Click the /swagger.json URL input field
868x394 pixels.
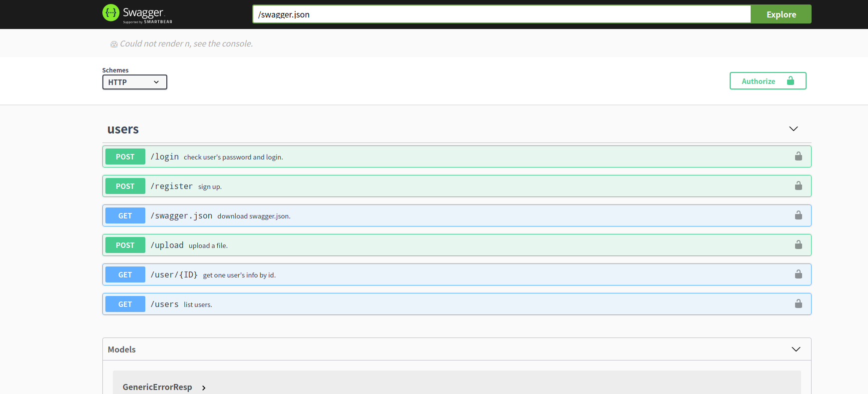point(501,14)
